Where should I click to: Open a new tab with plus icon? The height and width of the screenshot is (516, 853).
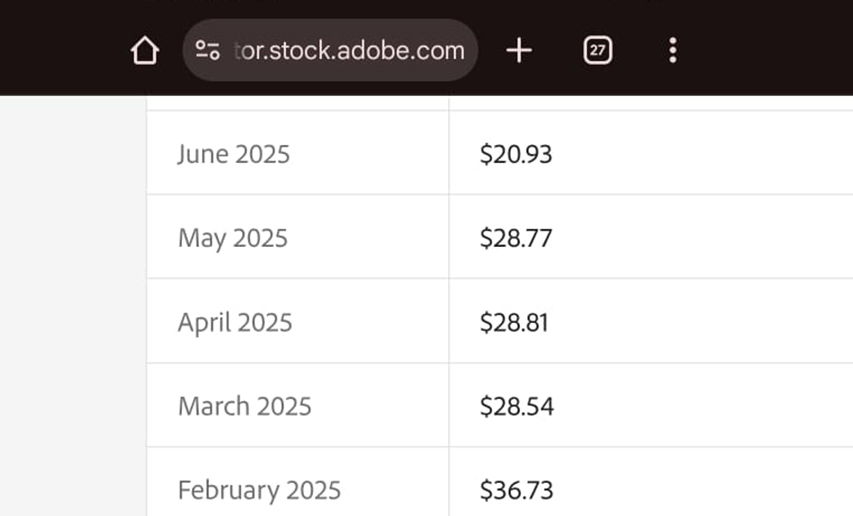(519, 51)
